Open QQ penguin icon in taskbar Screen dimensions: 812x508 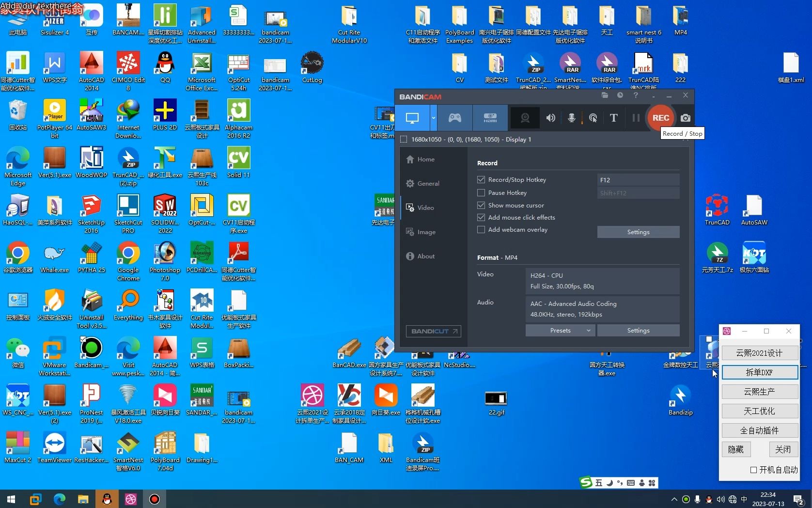(x=107, y=499)
